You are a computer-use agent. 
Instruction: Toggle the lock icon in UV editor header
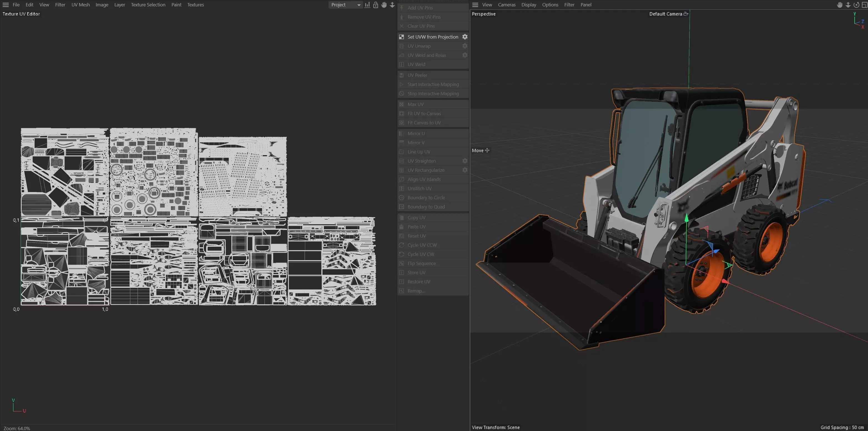tap(375, 5)
